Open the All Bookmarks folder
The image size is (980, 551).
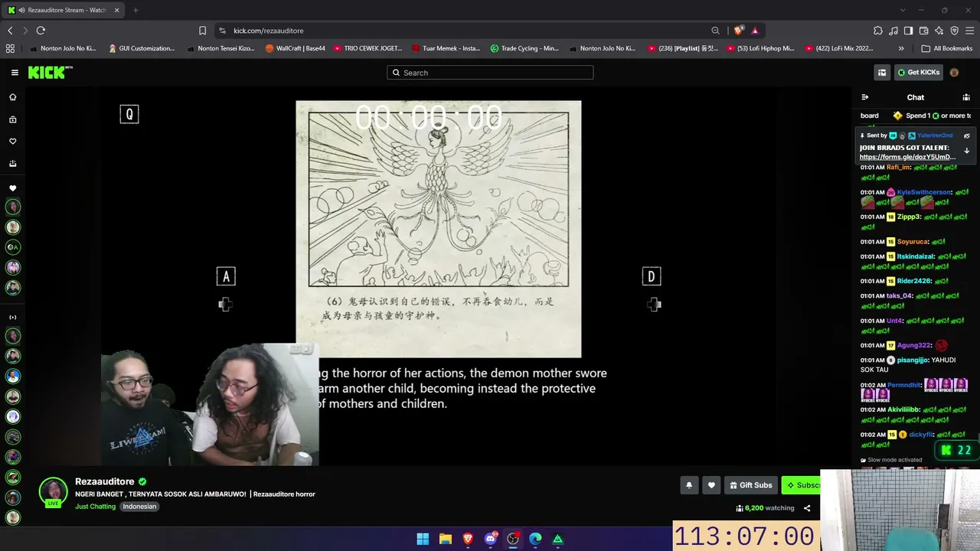point(947,48)
